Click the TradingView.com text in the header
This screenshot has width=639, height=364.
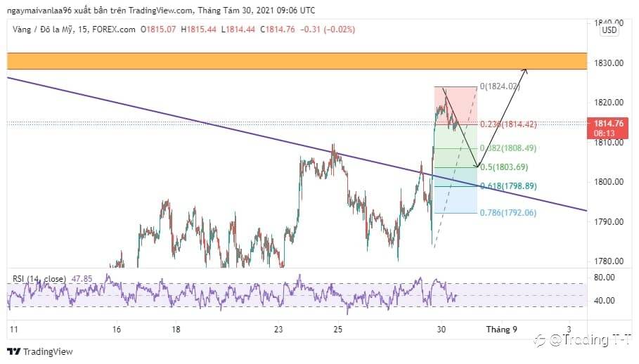click(161, 10)
